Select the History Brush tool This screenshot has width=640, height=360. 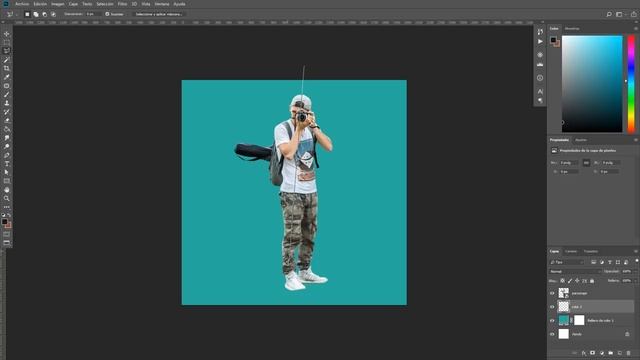[7, 112]
